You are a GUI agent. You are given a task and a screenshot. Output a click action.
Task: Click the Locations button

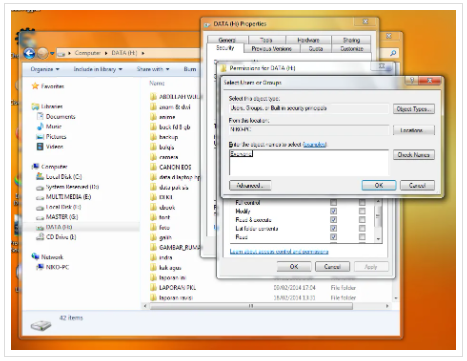[414, 130]
